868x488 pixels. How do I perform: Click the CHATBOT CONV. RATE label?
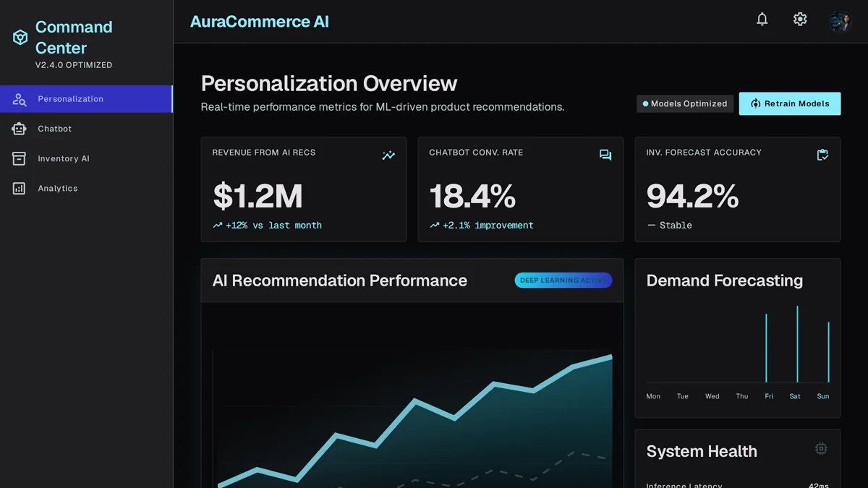pos(476,153)
